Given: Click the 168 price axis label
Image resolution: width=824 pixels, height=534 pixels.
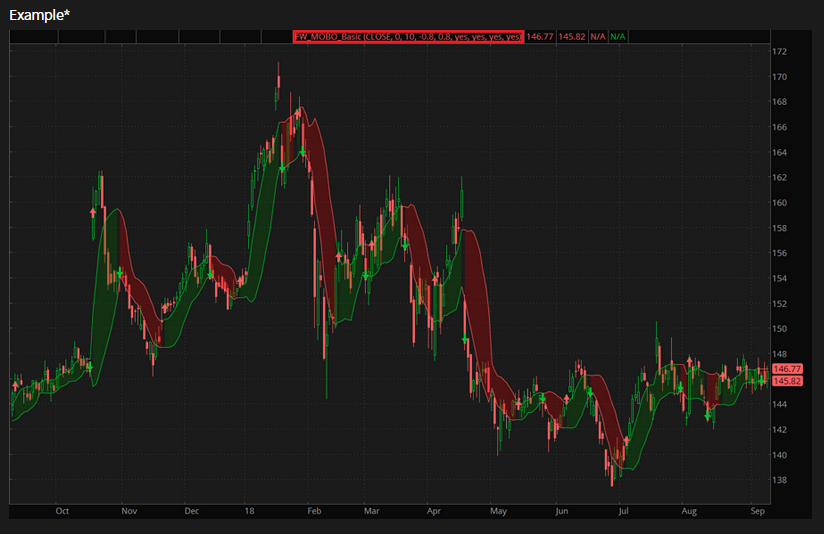Looking at the screenshot, I should [779, 102].
